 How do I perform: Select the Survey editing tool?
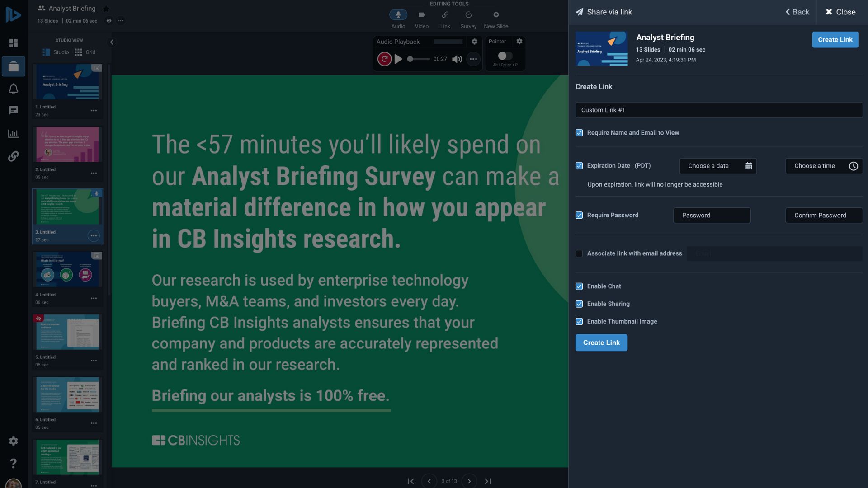pos(468,19)
